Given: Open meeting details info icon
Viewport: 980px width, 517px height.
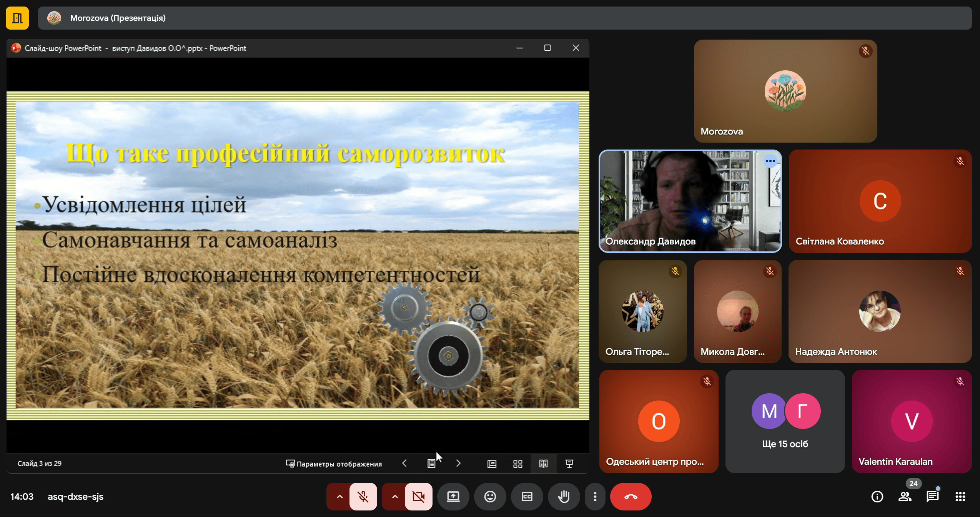Looking at the screenshot, I should click(x=877, y=497).
